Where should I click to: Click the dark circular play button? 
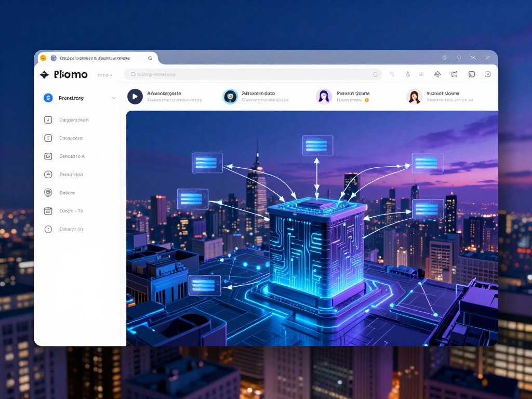click(135, 96)
